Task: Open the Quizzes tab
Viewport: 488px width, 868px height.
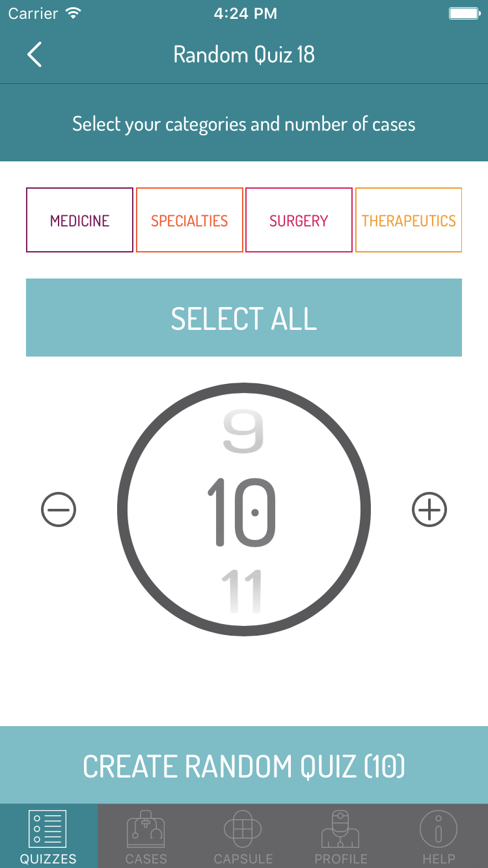Action: pos(48,836)
